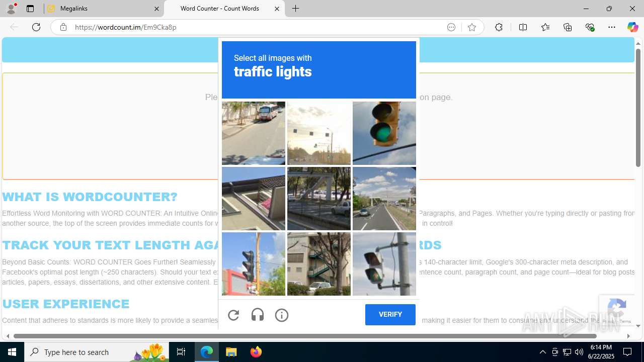
Task: Toggle split screen view
Action: tap(523, 27)
